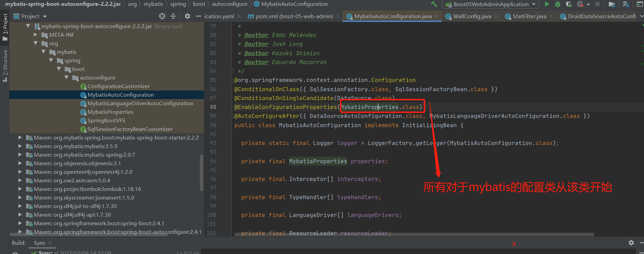Open Project panel gear options
Screen dimensions: 644x254
click(x=187, y=16)
